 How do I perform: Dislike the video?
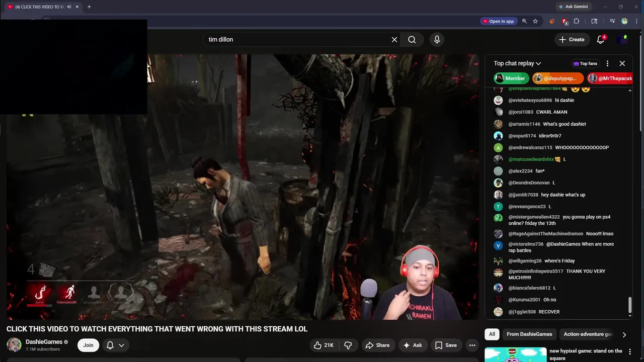(348, 345)
